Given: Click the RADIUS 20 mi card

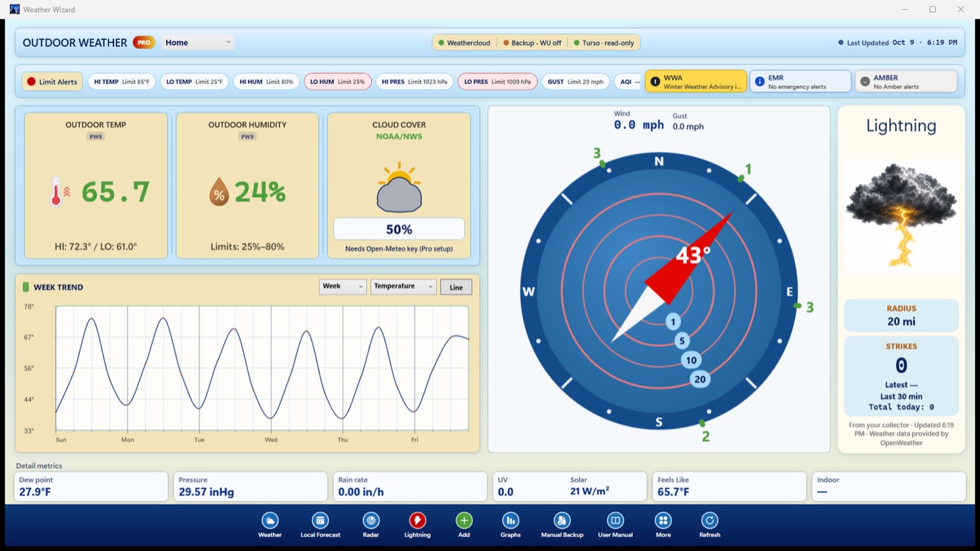Looking at the screenshot, I should [901, 315].
